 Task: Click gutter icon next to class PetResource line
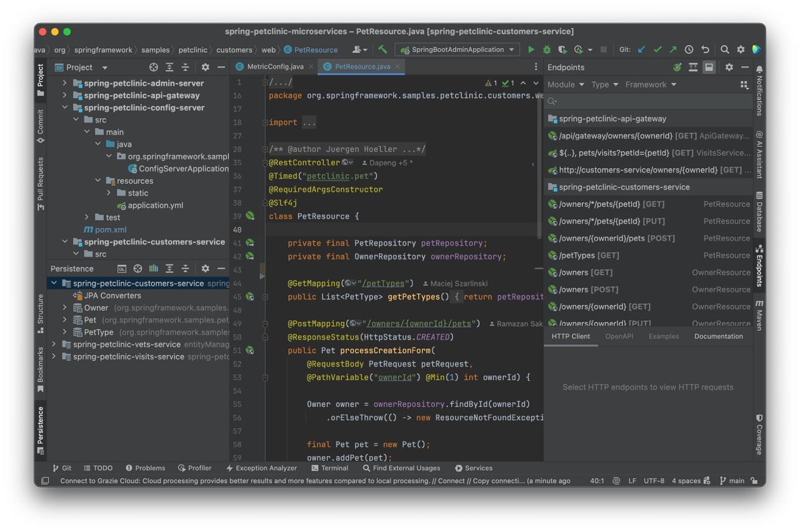(x=250, y=216)
